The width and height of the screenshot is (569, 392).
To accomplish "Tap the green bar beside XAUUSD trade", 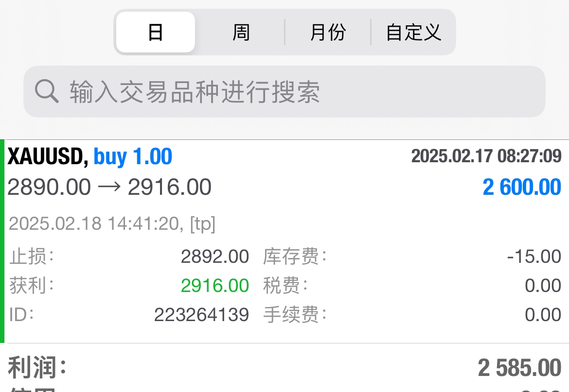I will pos(2,241).
